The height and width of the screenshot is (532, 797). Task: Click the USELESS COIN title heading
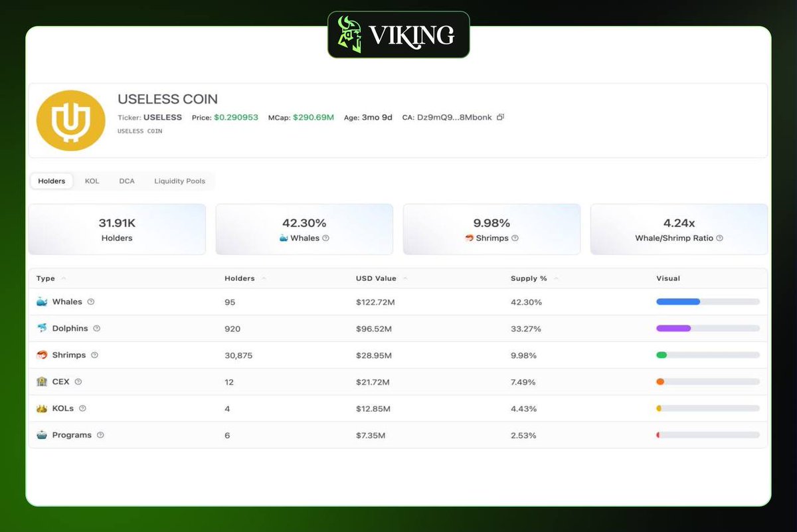click(x=167, y=99)
